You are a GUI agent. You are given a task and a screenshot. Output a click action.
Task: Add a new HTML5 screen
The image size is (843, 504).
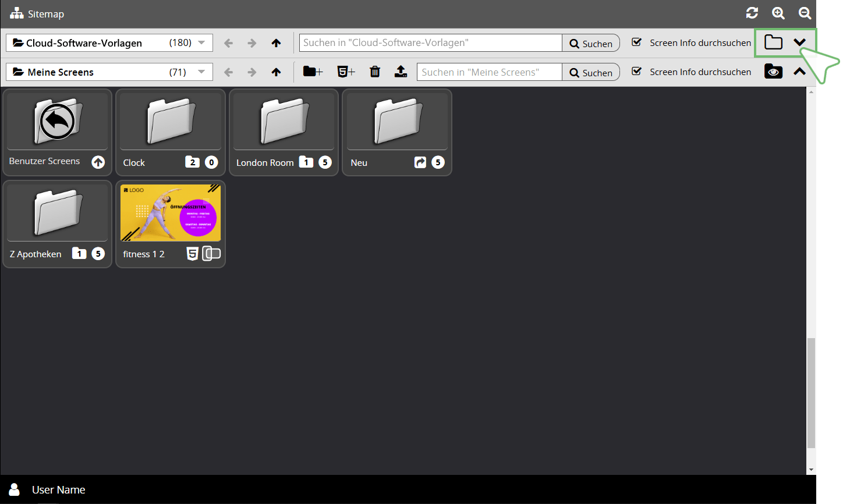click(346, 72)
